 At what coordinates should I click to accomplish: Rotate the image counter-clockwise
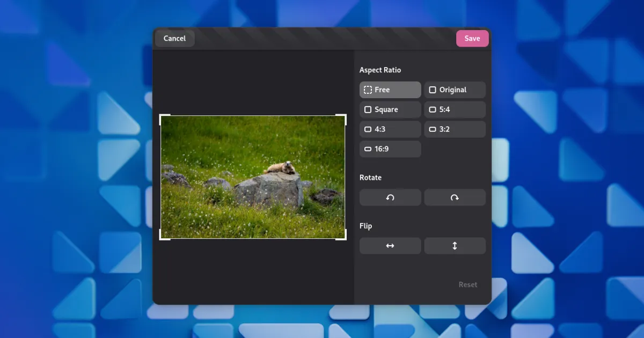pyautogui.click(x=390, y=197)
